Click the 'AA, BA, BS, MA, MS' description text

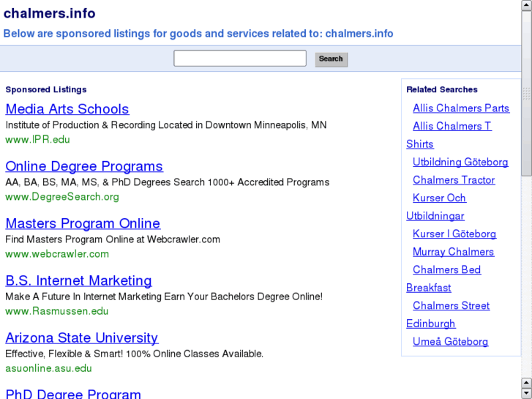point(168,182)
